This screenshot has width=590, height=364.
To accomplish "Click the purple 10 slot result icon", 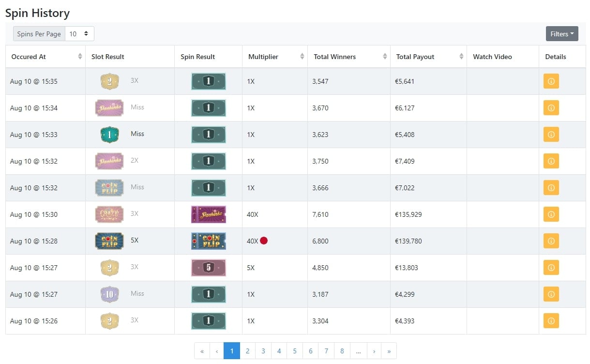I will (x=109, y=294).
